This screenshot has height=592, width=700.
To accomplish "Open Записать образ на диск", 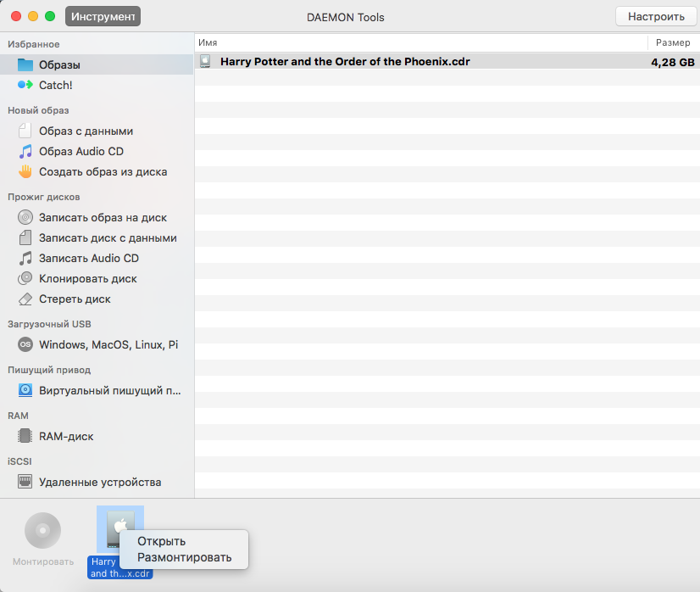I will click(x=97, y=218).
